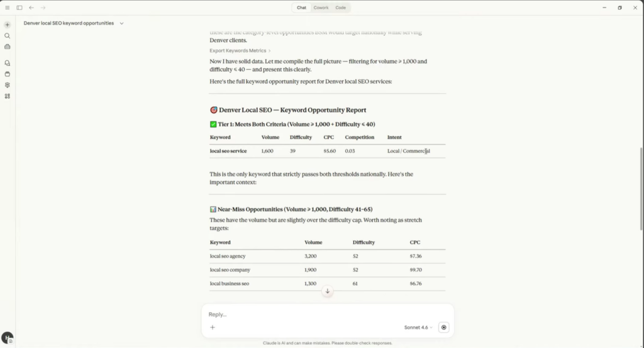This screenshot has width=644, height=348.
Task: Select the Chat tab
Action: [x=301, y=8]
